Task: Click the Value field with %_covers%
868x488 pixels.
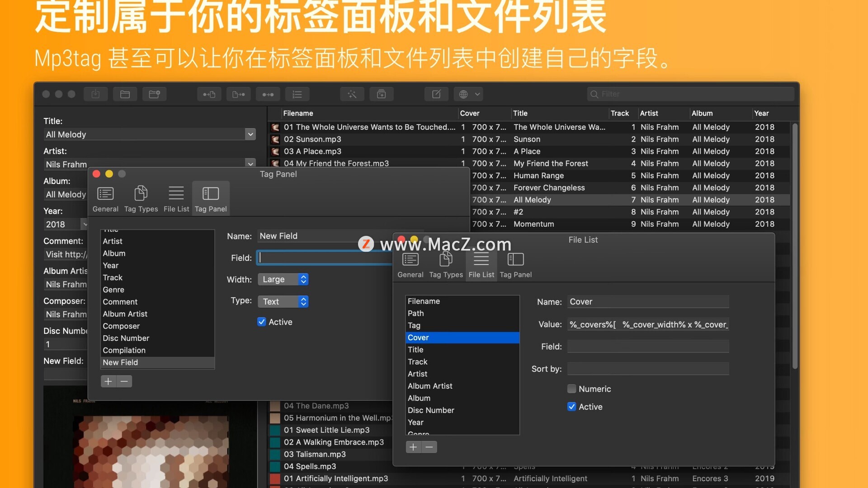Action: point(648,324)
